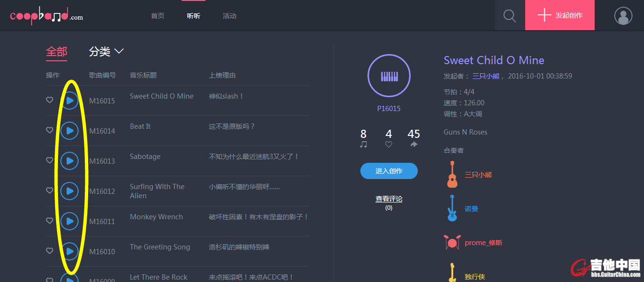Click the 音乐标题 column header
Viewport: 644px width, 282px height.
(143, 75)
